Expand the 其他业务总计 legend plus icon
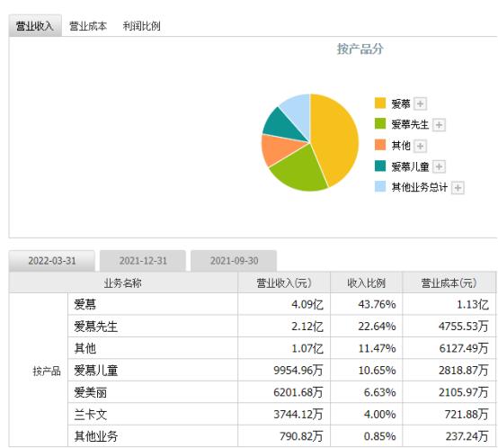Screen dimensions: 498x448 458,187
